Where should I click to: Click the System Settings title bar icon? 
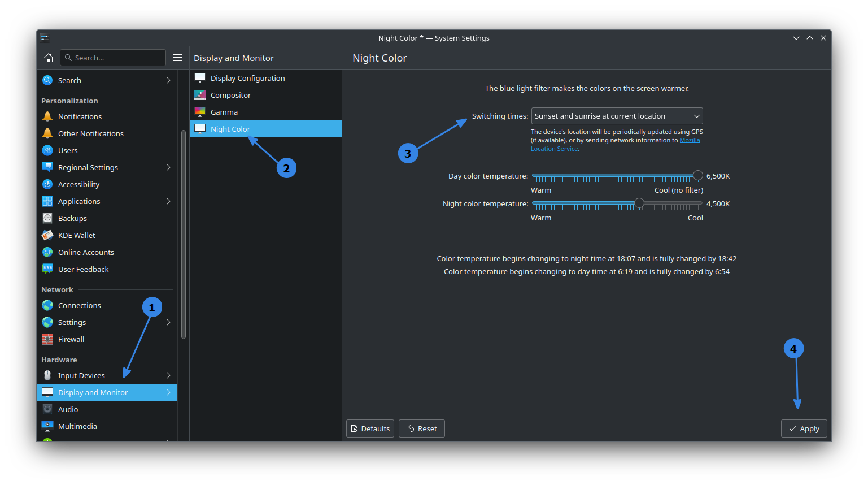click(x=45, y=38)
